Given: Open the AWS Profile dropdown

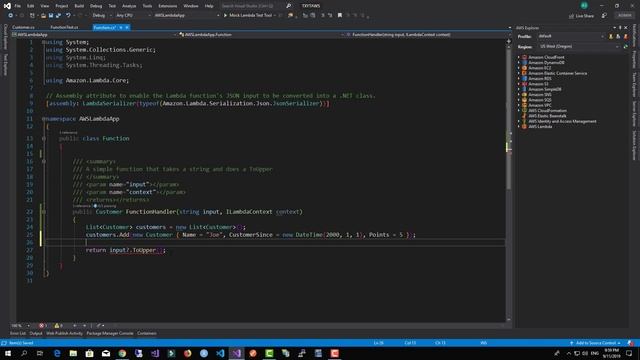Looking at the screenshot, I should pos(571,36).
